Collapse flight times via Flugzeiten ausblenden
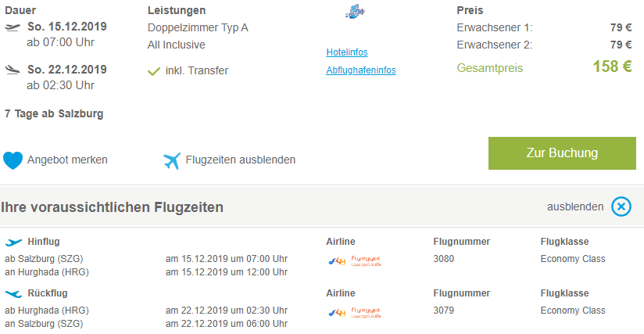644x334 pixels. pos(240,160)
